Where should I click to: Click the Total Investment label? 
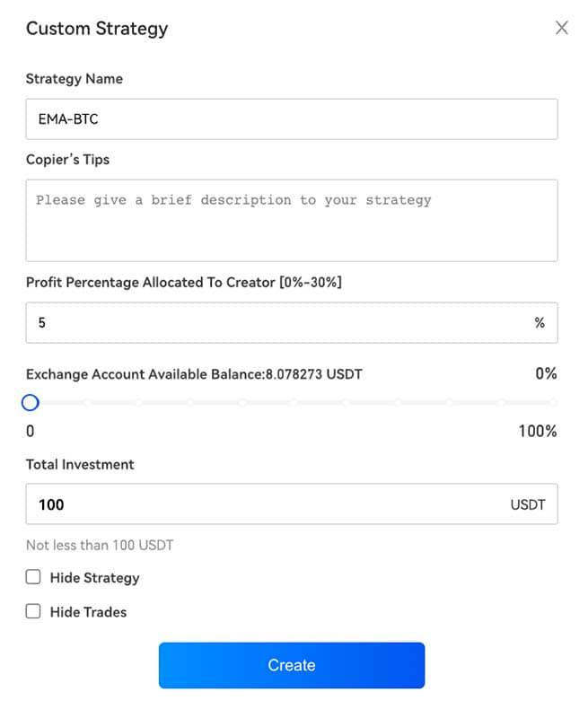coord(80,465)
